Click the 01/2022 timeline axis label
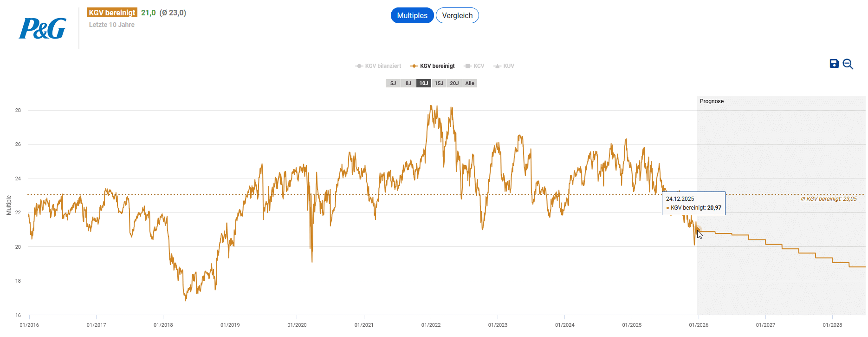This screenshot has width=868, height=337. [431, 325]
